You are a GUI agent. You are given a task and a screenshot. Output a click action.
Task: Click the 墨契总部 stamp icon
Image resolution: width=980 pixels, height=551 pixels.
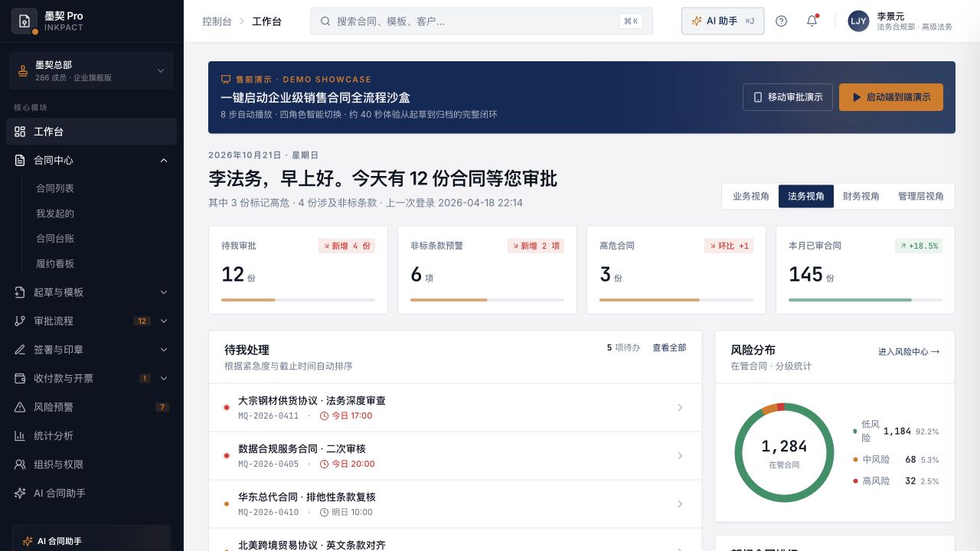pyautogui.click(x=23, y=71)
